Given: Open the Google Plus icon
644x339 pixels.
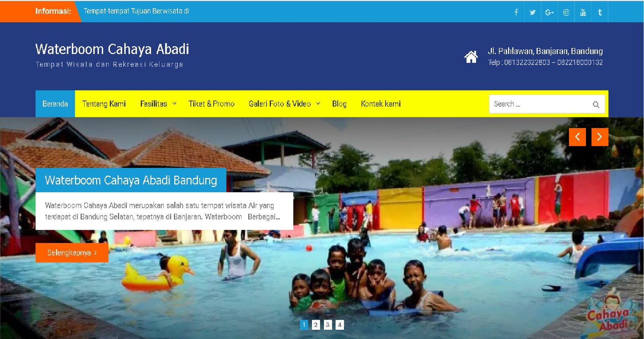Looking at the screenshot, I should [549, 12].
